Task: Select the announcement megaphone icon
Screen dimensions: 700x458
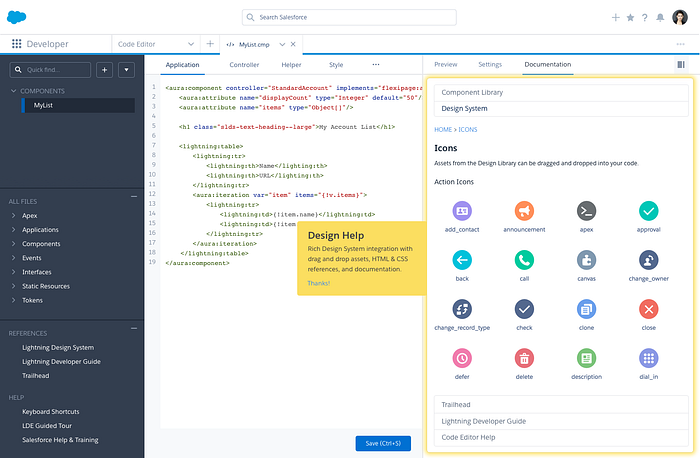Action: (523, 211)
